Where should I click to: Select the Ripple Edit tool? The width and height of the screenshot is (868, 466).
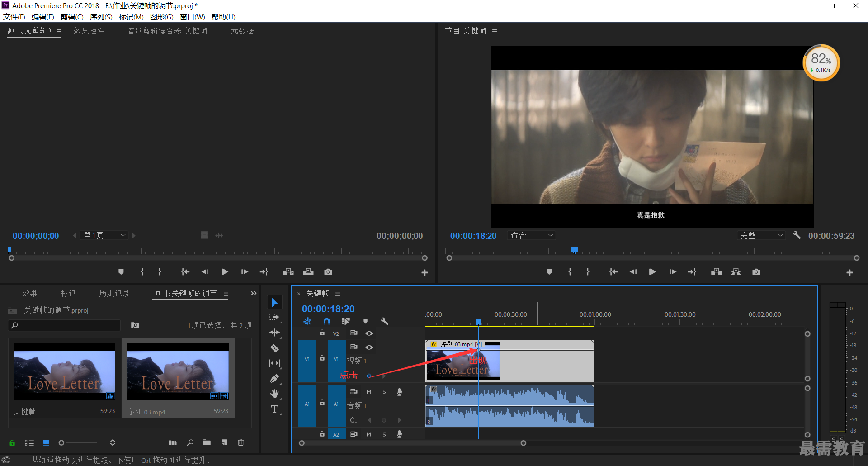coord(275,333)
